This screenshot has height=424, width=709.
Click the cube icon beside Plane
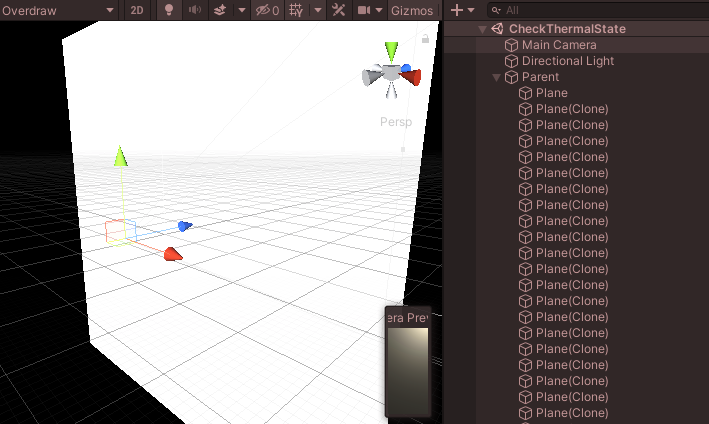(x=525, y=93)
